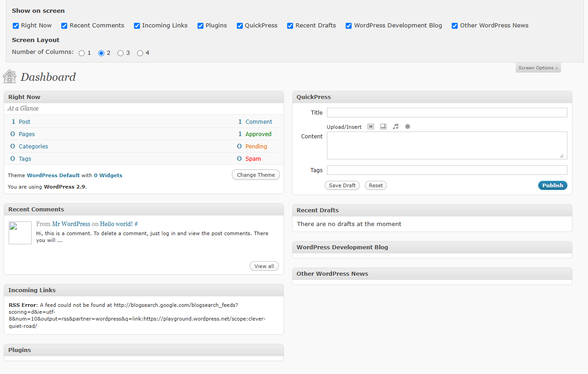Click the 'WordPress 2.9' version text
Image resolution: width=588 pixels, height=374 pixels.
coord(65,187)
